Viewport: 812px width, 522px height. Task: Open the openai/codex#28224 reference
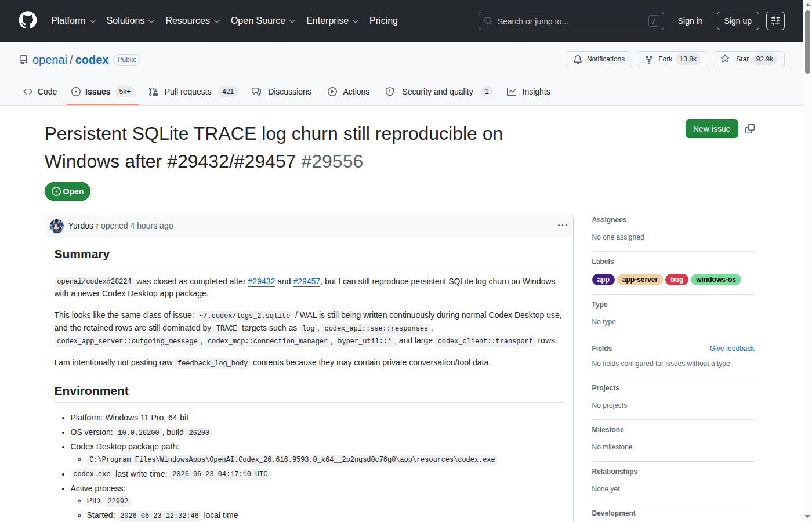(x=94, y=281)
